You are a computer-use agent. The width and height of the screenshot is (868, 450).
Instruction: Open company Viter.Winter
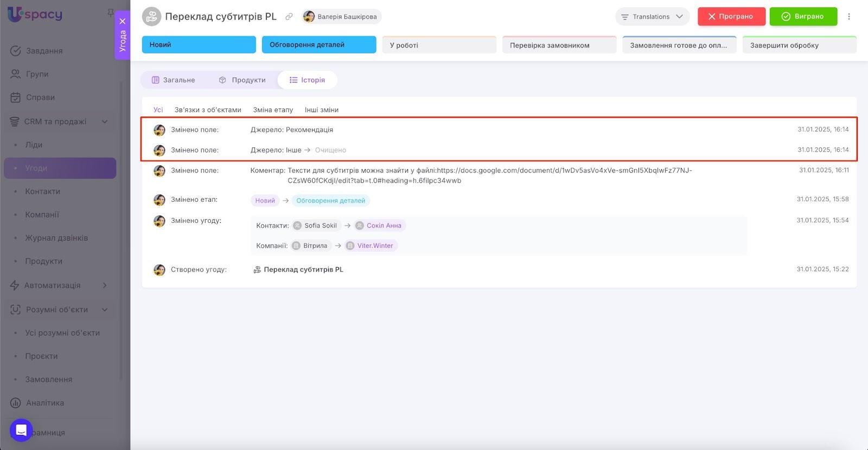pyautogui.click(x=371, y=246)
